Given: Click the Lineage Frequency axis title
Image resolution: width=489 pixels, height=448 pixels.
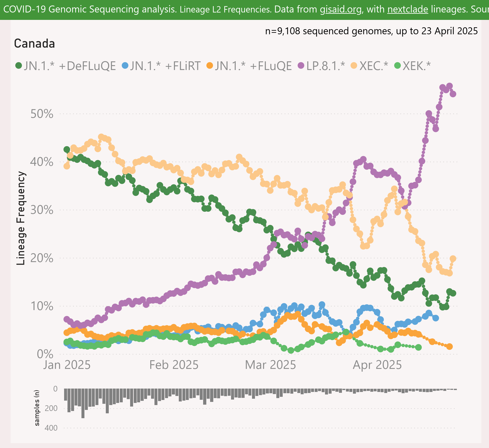Looking at the screenshot, I should [21, 218].
